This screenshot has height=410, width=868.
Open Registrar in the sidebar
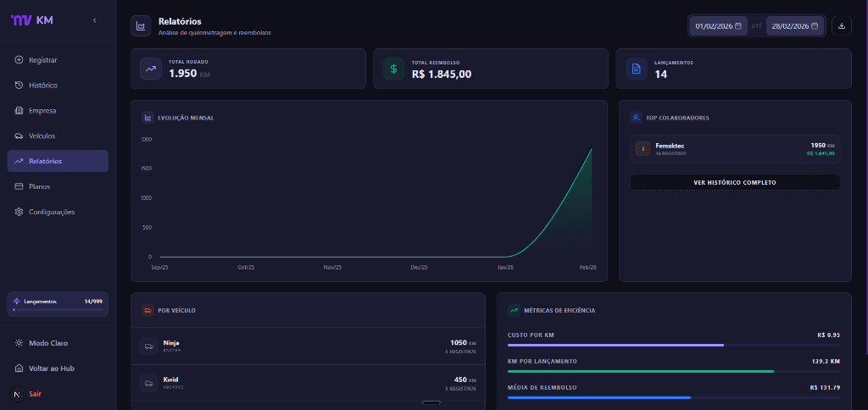[42, 60]
